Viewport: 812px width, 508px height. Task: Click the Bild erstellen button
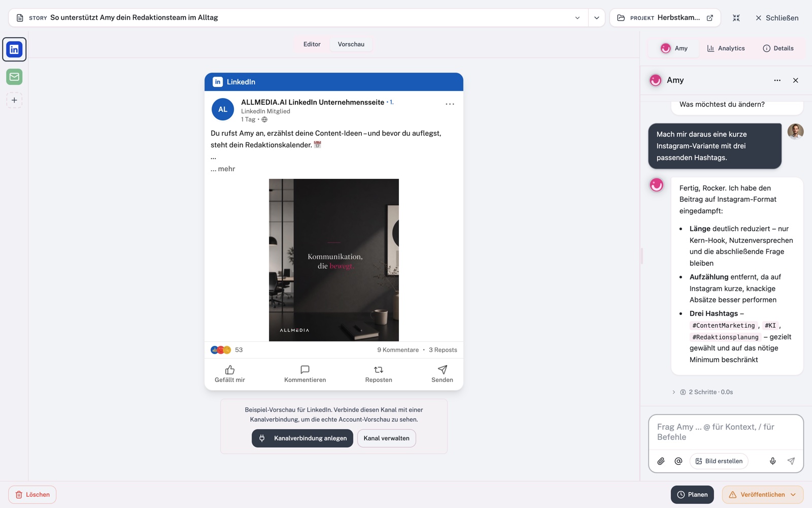click(x=719, y=461)
